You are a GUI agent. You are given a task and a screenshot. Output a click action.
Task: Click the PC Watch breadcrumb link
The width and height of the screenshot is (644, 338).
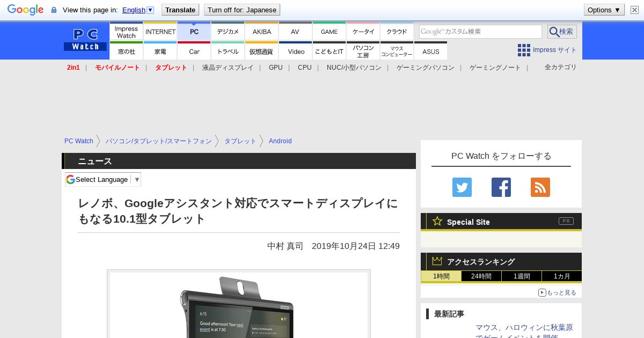coord(79,141)
